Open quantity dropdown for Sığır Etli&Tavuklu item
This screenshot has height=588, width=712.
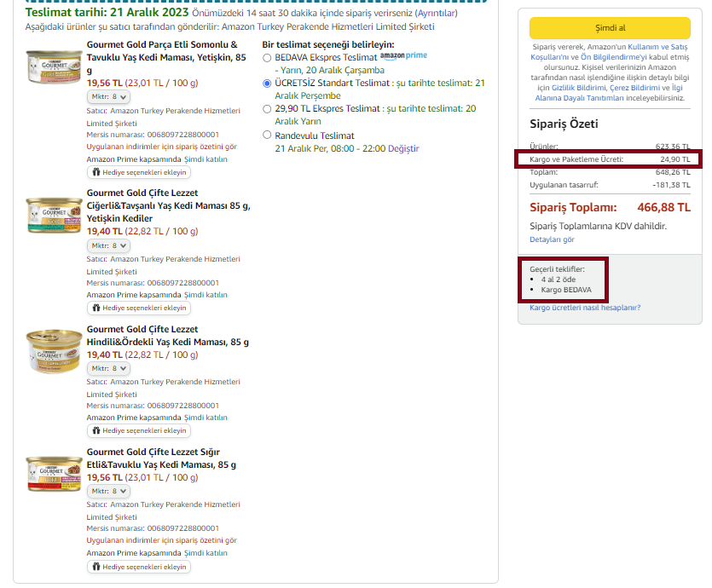(x=108, y=491)
